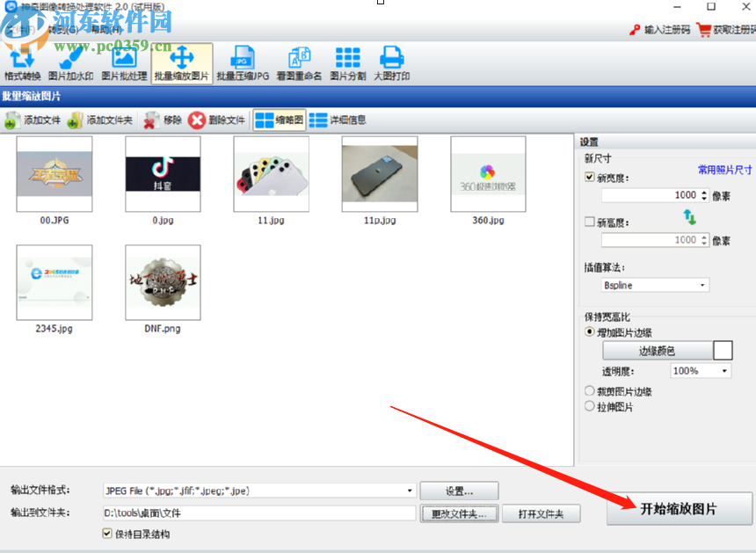This screenshot has width=756, height=553.
Task: Enable the 新高度 checkbox
Action: (589, 222)
